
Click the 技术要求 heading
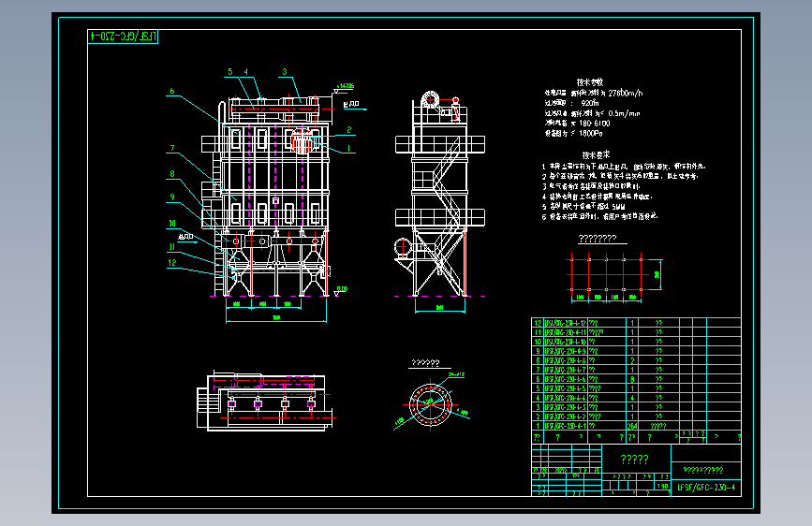pyautogui.click(x=596, y=154)
